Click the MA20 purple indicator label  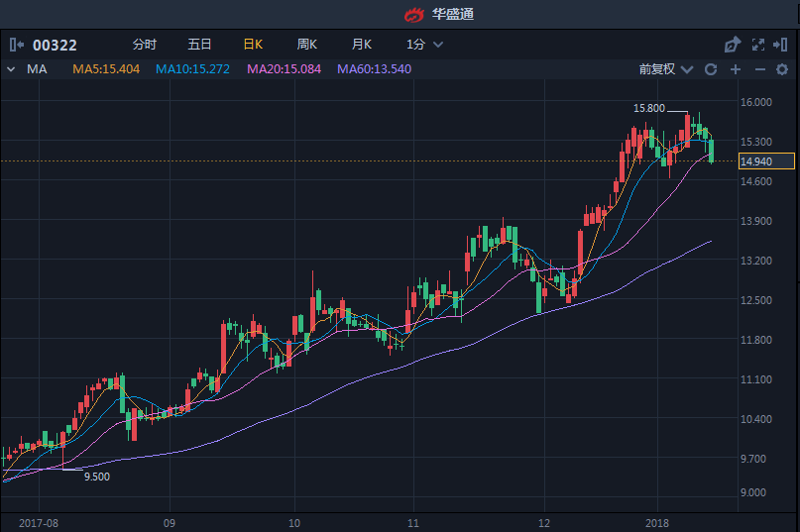[x=284, y=69]
